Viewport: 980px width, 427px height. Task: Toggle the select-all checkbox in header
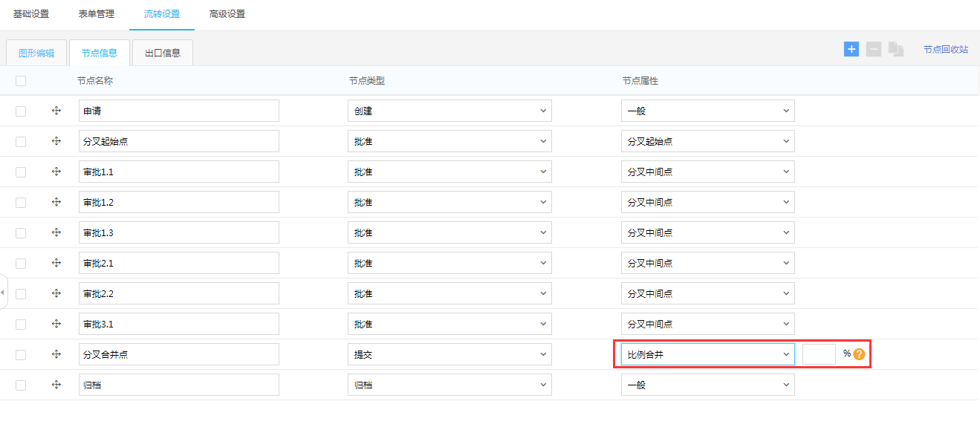click(21, 81)
